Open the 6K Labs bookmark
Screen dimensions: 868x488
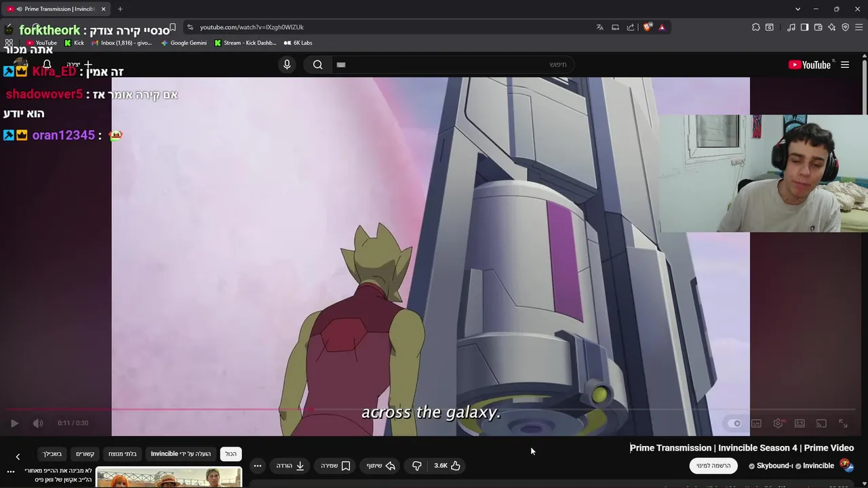[298, 43]
